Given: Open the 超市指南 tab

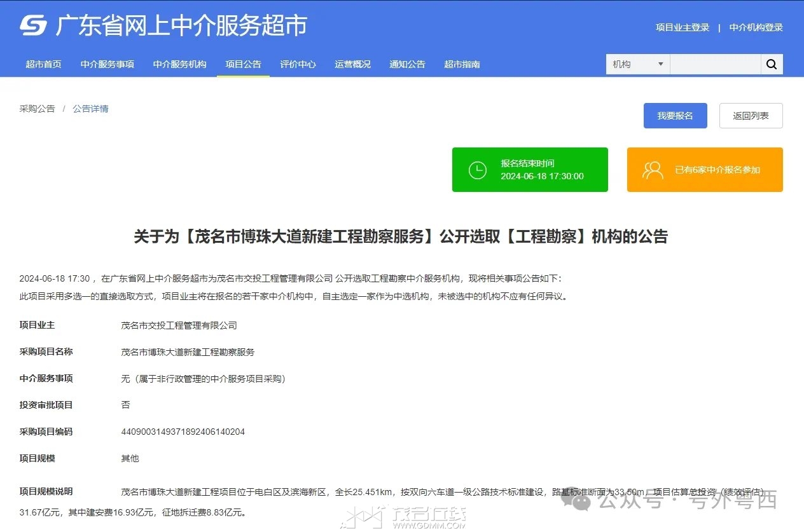Looking at the screenshot, I should coord(462,64).
